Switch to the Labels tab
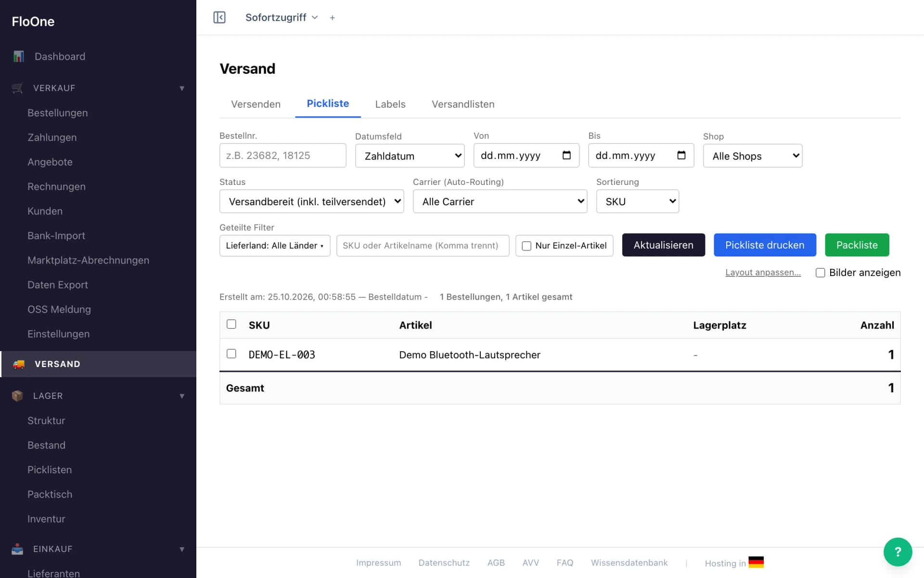This screenshot has width=924, height=578. point(390,104)
